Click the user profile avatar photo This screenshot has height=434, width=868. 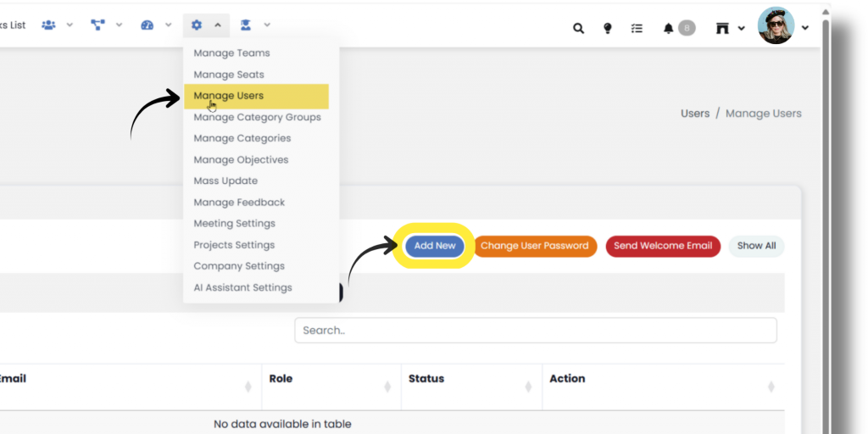click(x=776, y=26)
